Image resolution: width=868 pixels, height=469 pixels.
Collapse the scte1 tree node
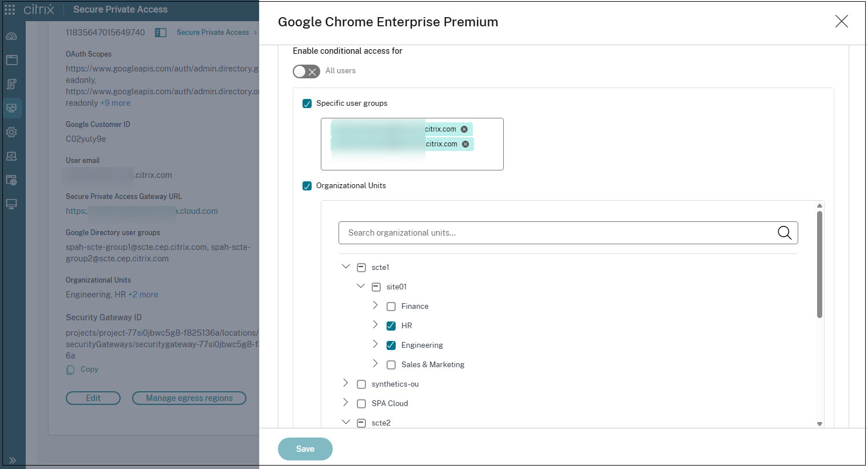pyautogui.click(x=346, y=267)
